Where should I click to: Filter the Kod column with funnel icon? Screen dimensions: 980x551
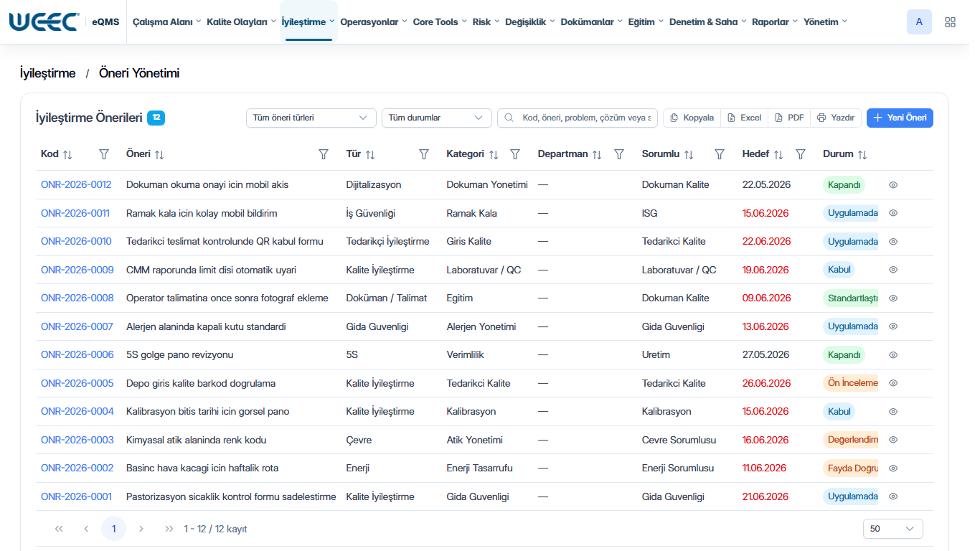pos(104,154)
